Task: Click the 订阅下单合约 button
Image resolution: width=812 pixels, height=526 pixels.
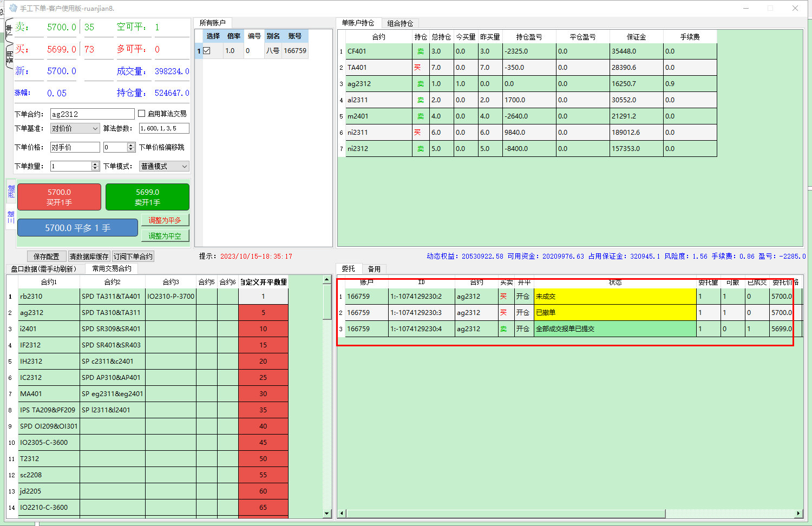Action: (133, 257)
